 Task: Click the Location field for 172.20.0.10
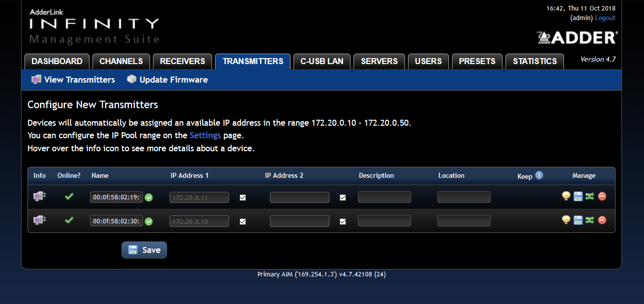tap(464, 221)
